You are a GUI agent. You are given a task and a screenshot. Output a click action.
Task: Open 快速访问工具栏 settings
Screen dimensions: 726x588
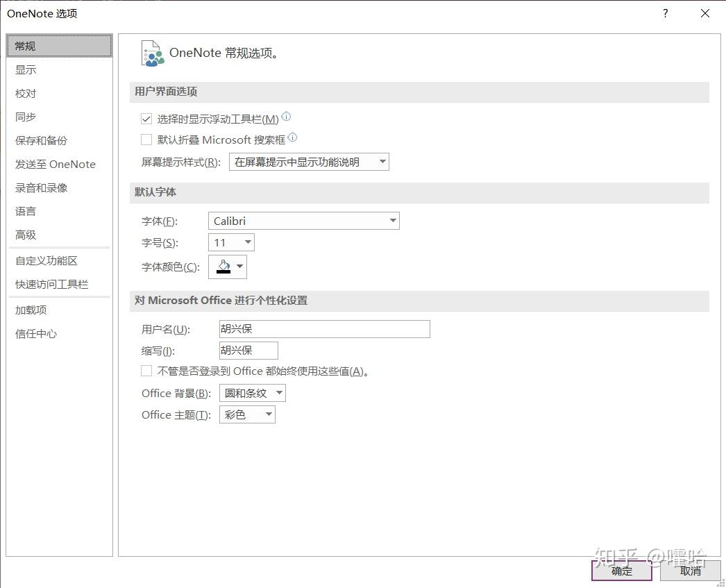coord(59,284)
